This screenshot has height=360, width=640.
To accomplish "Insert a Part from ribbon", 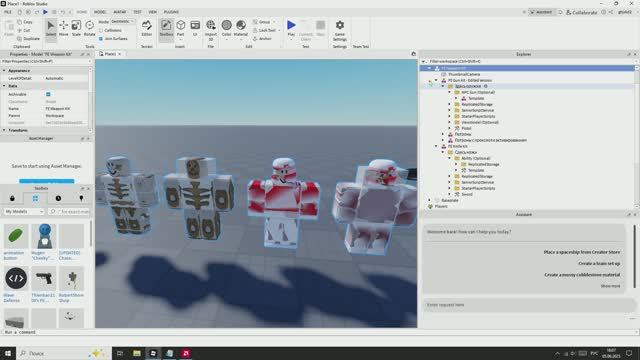I will click(x=180, y=28).
